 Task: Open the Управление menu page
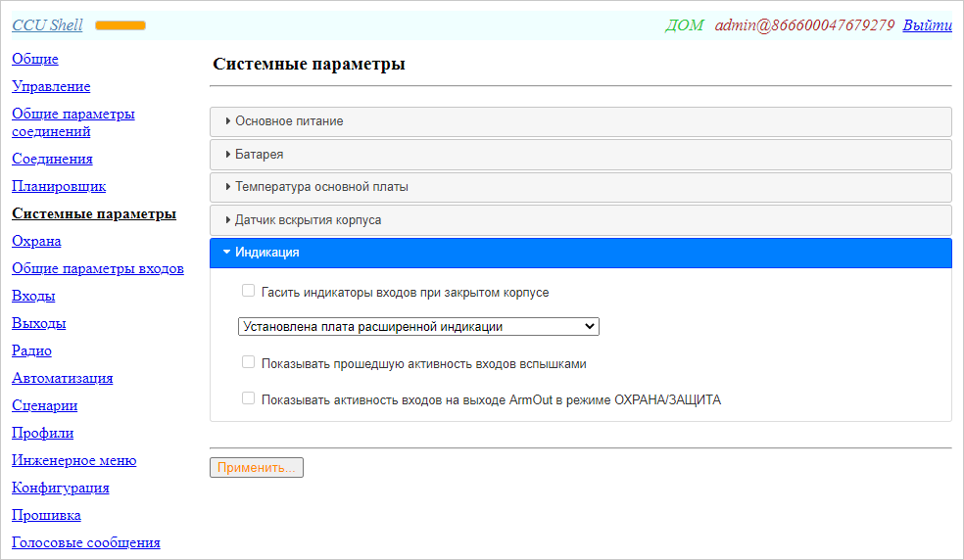point(51,86)
